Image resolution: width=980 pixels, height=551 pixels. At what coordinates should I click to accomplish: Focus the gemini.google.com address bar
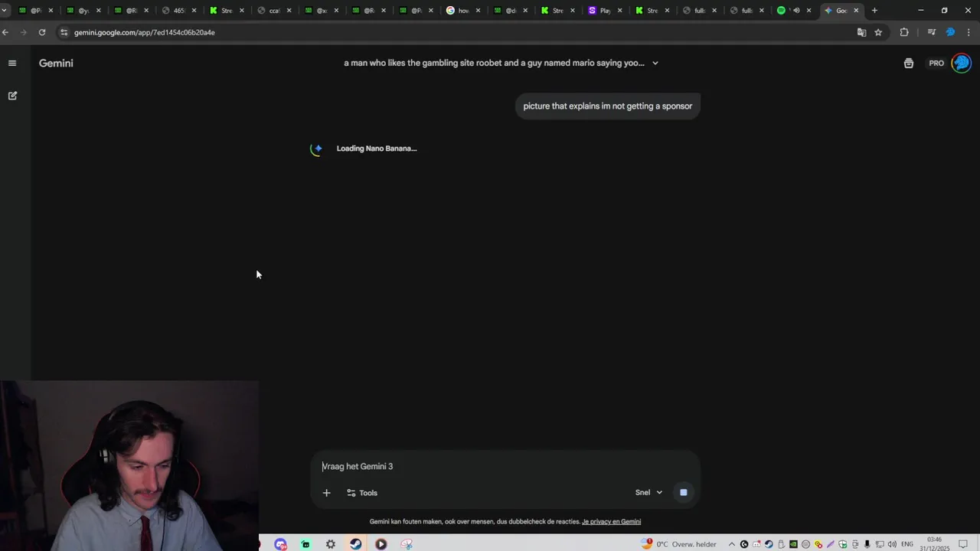(459, 32)
